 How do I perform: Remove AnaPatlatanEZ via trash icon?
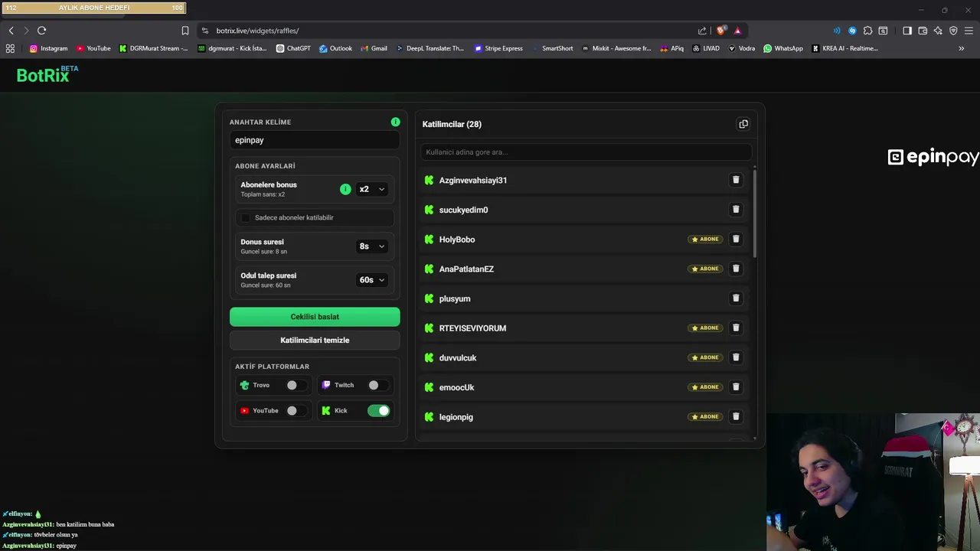(x=736, y=269)
